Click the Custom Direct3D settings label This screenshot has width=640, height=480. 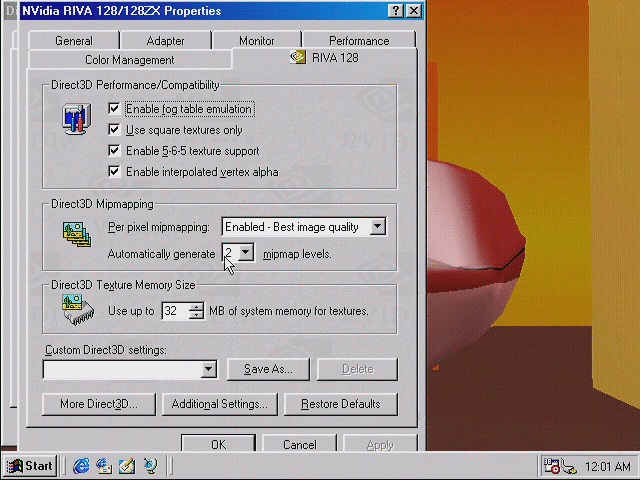tap(106, 350)
